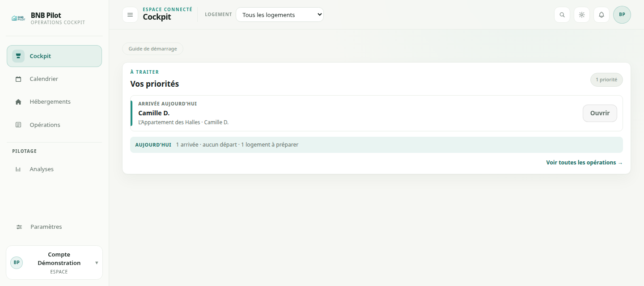Click the 1 priorité badge
Screen dimensions: 644x286
click(x=606, y=80)
